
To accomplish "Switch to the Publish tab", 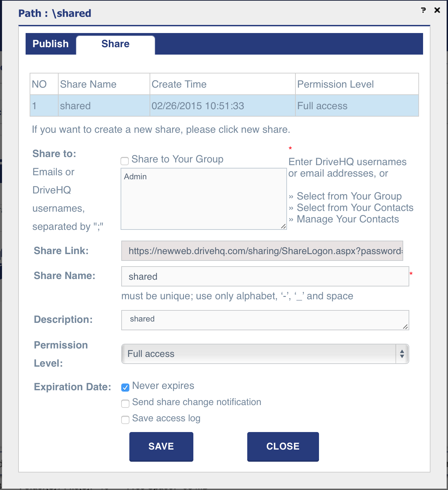I will (x=51, y=44).
